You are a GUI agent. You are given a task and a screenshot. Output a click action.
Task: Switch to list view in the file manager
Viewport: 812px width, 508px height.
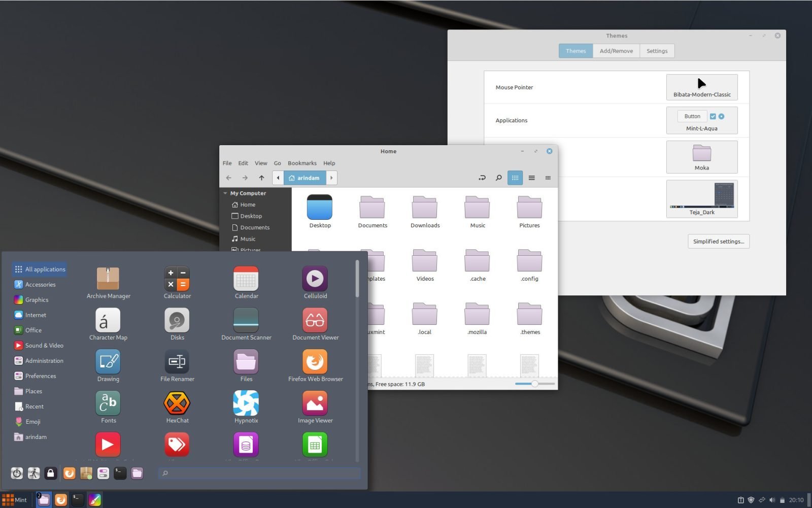531,178
